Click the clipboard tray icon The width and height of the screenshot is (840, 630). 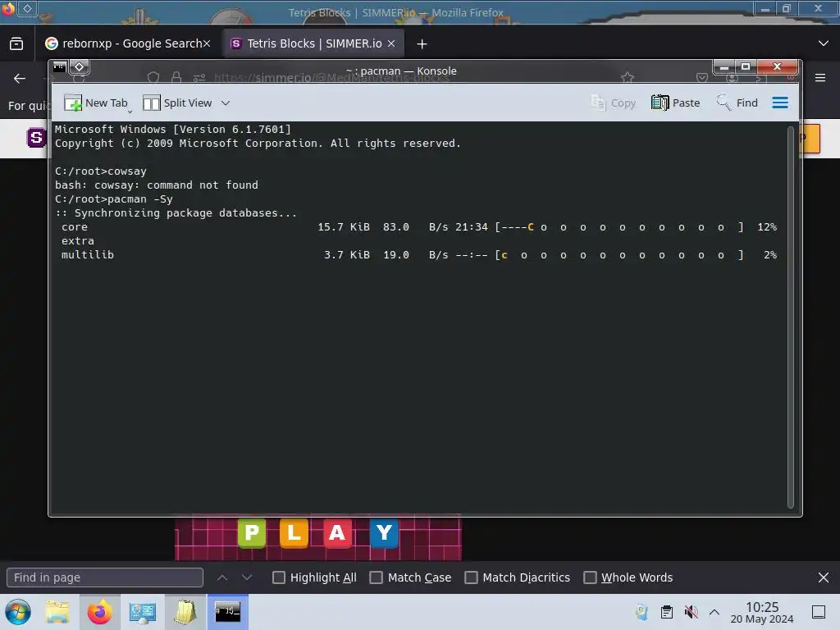[x=667, y=612]
